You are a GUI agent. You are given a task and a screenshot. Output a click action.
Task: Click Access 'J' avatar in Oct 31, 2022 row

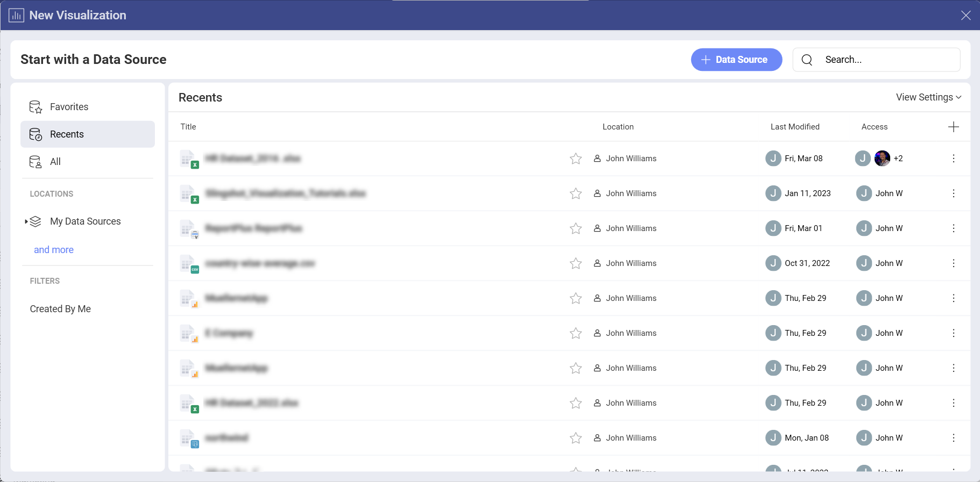tap(864, 263)
